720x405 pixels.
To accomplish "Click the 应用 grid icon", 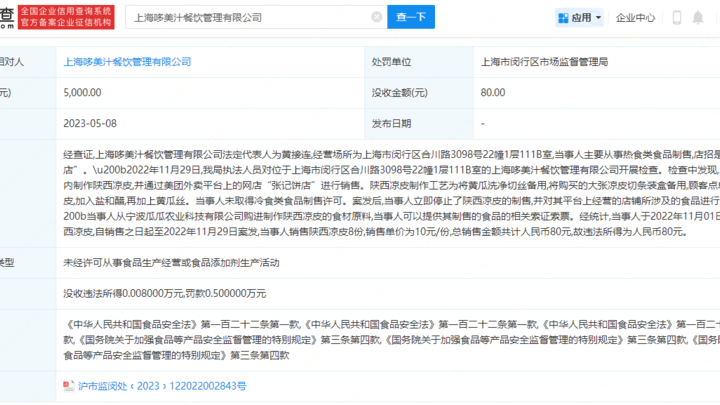I will tap(563, 18).
